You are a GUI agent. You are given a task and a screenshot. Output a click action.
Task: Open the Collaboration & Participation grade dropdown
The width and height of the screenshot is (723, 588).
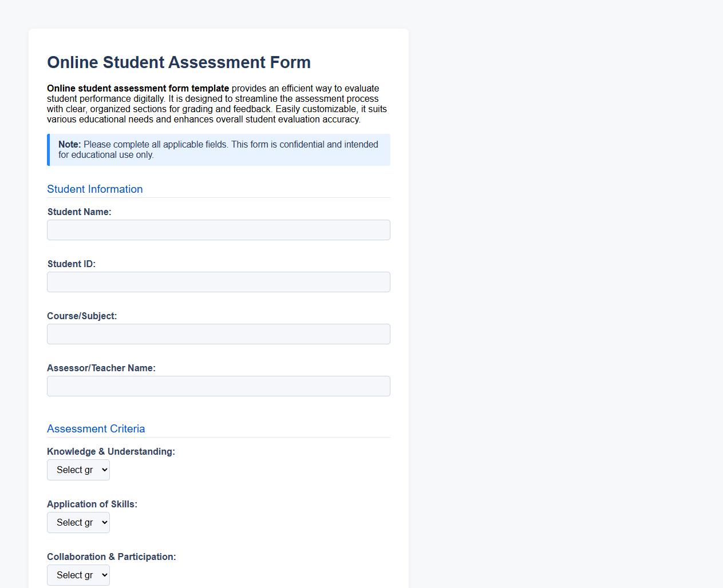78,575
